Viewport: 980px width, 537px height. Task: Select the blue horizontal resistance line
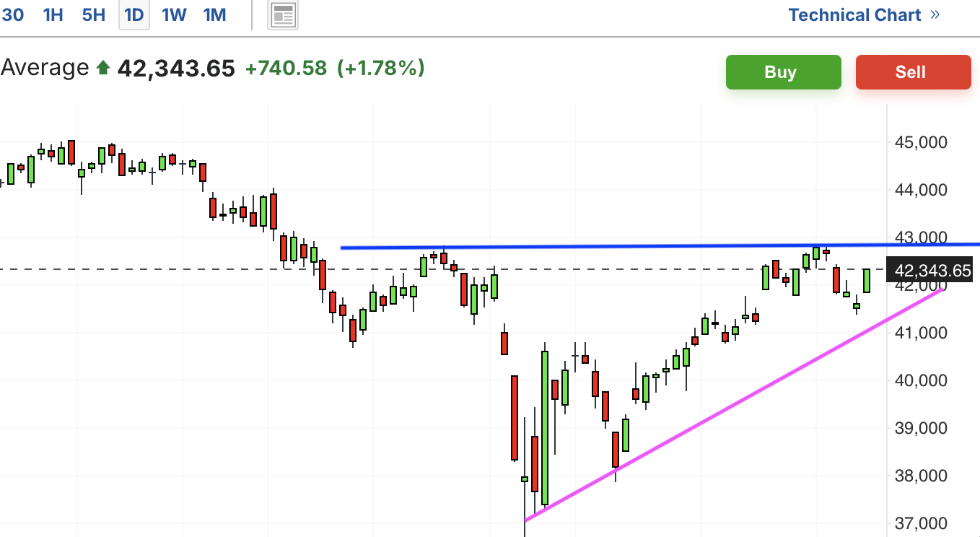[x=660, y=246]
